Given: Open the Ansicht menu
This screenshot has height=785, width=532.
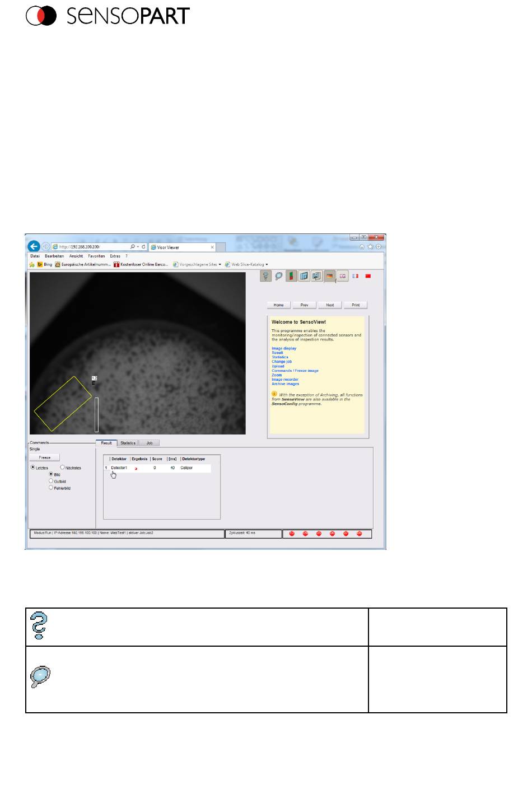Looking at the screenshot, I should click(76, 256).
